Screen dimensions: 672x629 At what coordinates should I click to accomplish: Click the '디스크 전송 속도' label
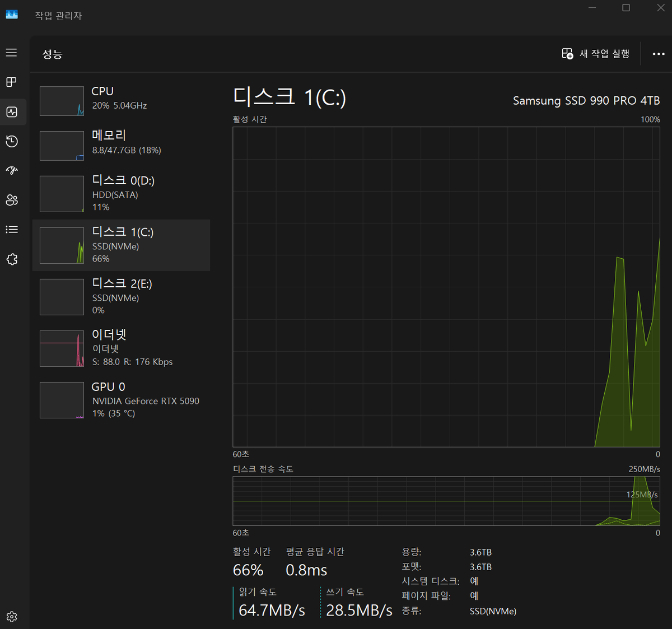pyautogui.click(x=263, y=469)
